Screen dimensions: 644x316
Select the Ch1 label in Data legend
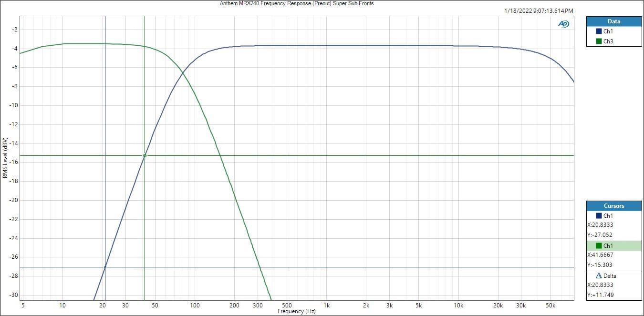tap(608, 31)
